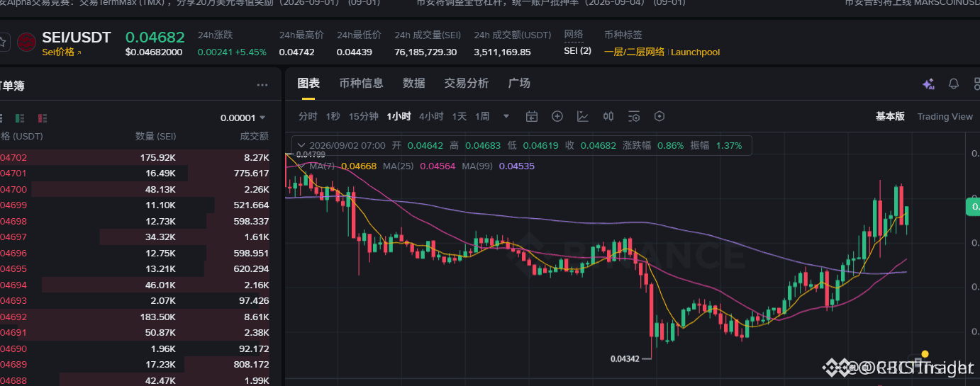Viewport: 980px width, 386px height.
Task: Open price alert bell icon
Action: 954,84
